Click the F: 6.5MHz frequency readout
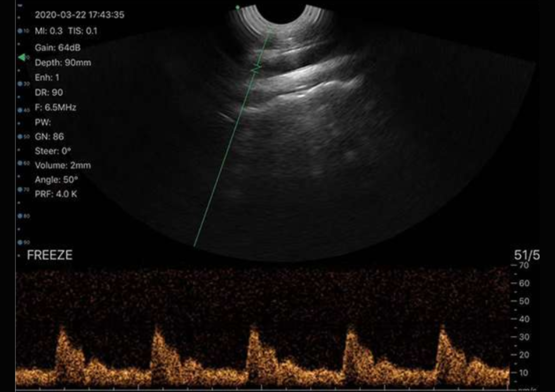Screen dimensions: 555x392 [x=55, y=107]
